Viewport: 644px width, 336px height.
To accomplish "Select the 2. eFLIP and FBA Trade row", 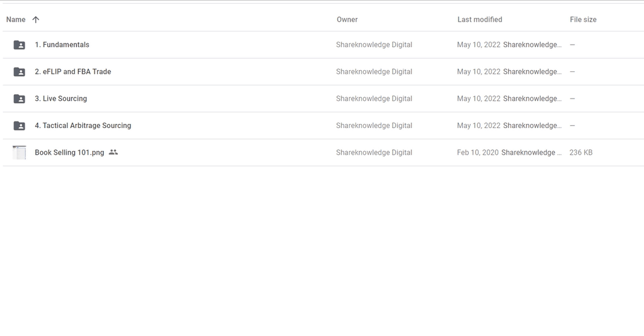I will coord(323,72).
